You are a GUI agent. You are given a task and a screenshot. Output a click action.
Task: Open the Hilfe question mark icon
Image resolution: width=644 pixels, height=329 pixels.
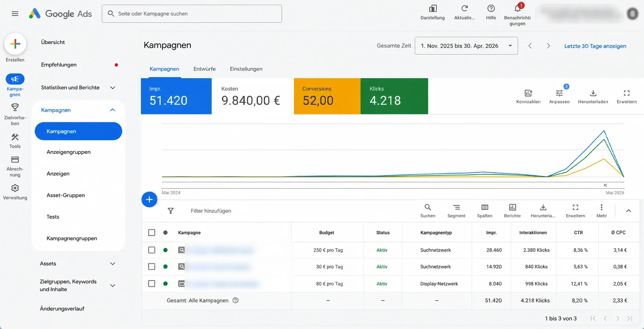491,8
